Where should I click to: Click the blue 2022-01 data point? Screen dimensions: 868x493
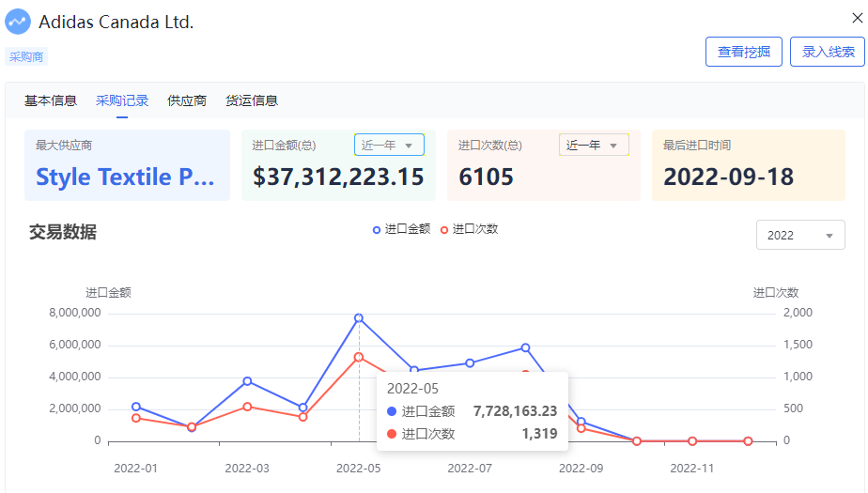tap(136, 407)
